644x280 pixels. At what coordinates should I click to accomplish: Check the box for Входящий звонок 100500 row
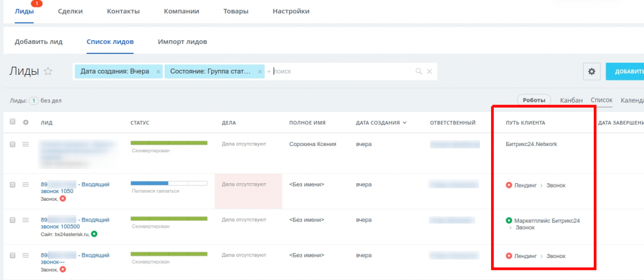[x=13, y=220]
